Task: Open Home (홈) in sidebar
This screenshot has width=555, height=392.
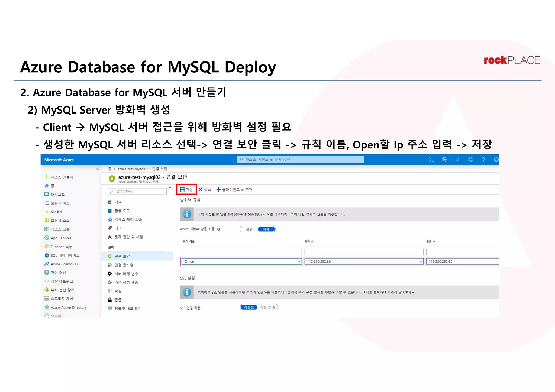Action: click(49, 186)
